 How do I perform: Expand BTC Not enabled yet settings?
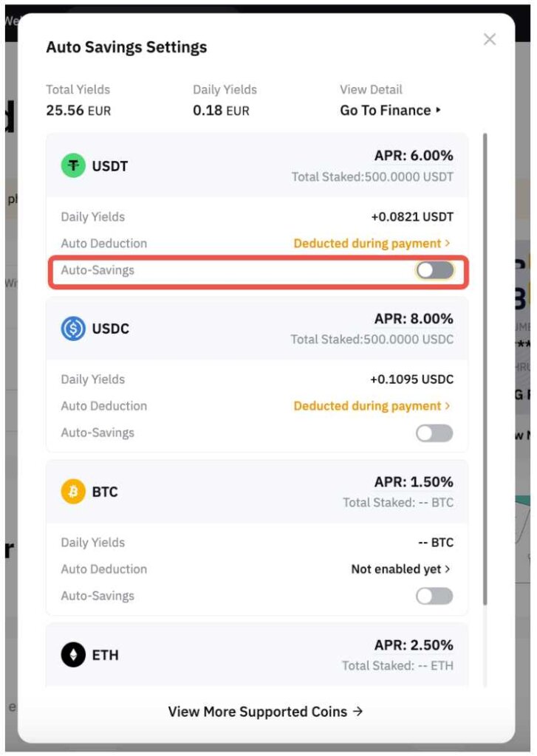click(400, 568)
